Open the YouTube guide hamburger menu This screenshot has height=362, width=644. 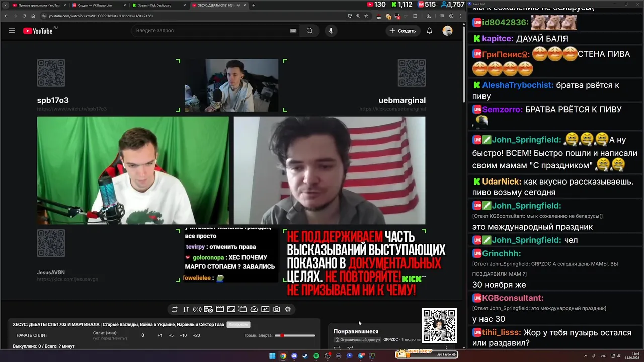tap(12, 31)
